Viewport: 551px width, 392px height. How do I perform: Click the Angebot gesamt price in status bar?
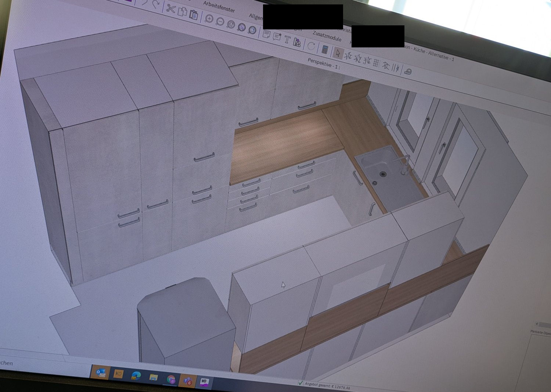tap(328, 385)
